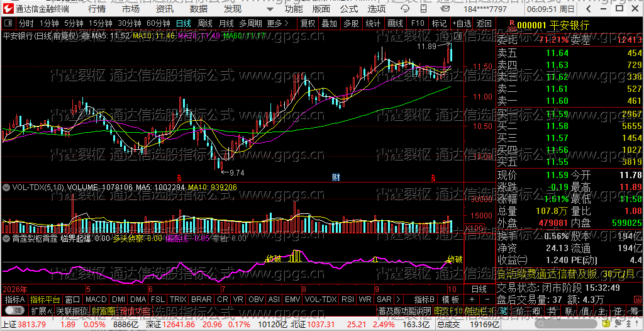Image resolution: width=644 pixels, height=331 pixels.
Task: Click the 返回 button
Action: click(484, 23)
